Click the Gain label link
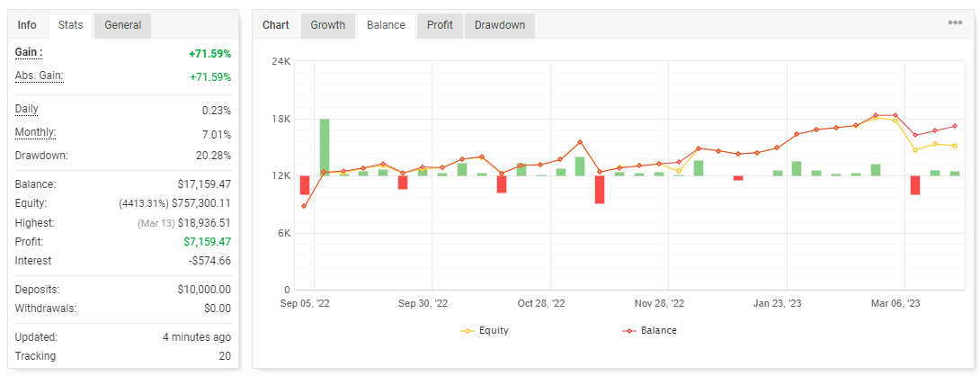 [29, 52]
